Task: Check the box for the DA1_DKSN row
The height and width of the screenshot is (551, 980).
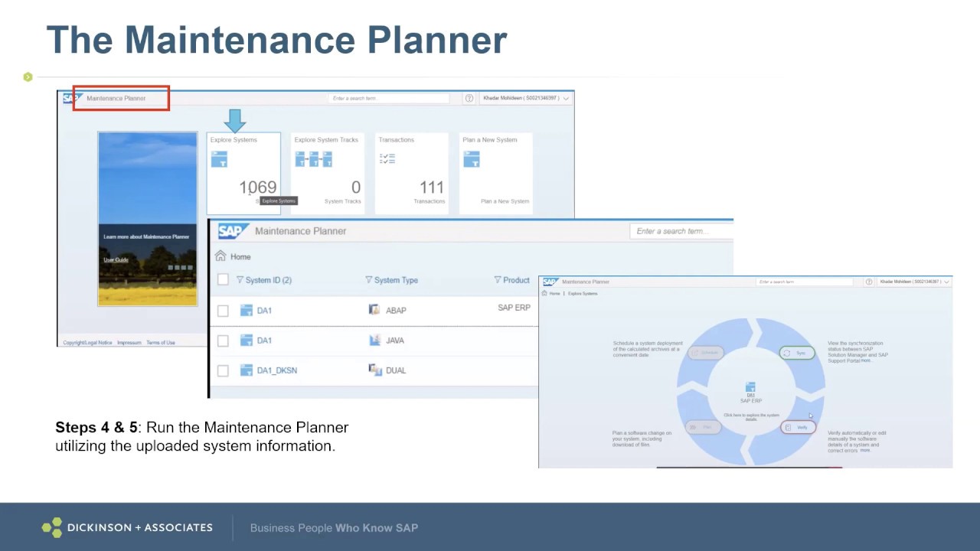Action: [x=223, y=370]
